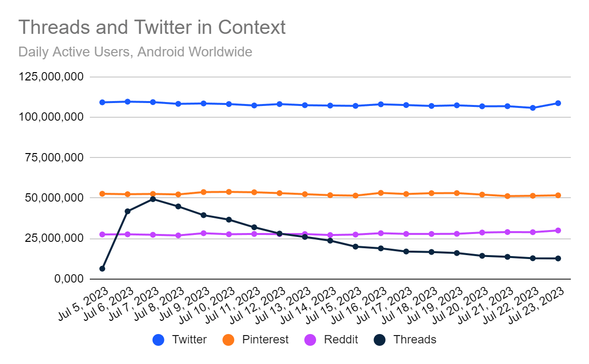Click the 125,000,000 y-axis label
This screenshot has width=589, height=364.
click(51, 77)
